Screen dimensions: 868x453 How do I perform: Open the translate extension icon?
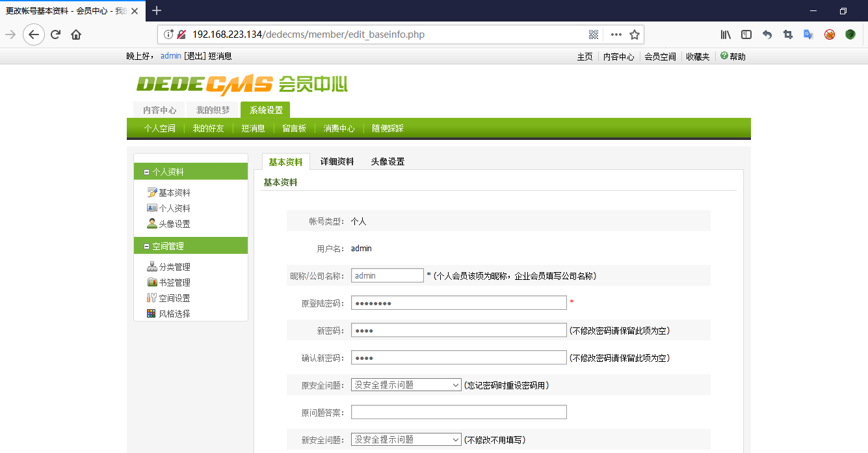(x=809, y=34)
